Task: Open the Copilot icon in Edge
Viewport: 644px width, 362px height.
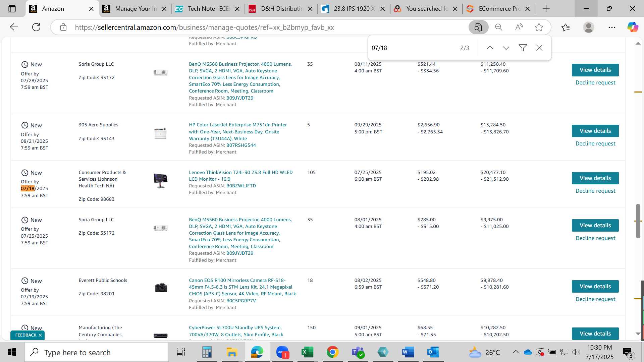Action: tap(633, 27)
